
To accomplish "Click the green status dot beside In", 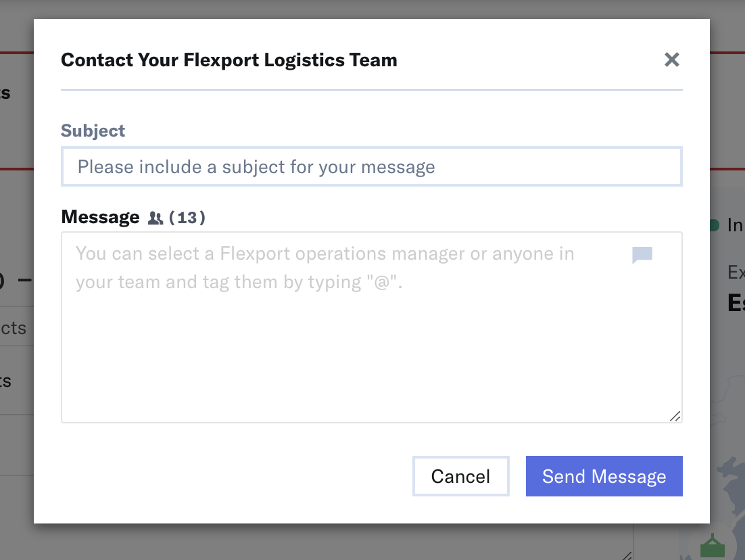I will coord(714,225).
